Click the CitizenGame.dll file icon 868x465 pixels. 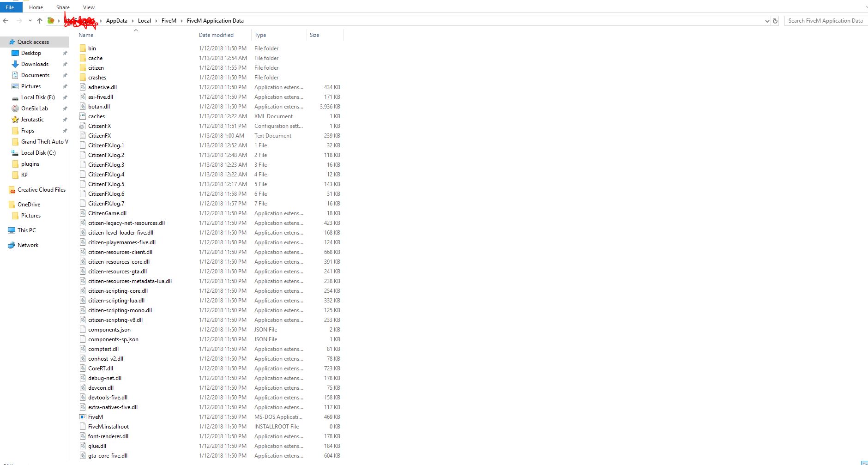click(x=83, y=213)
